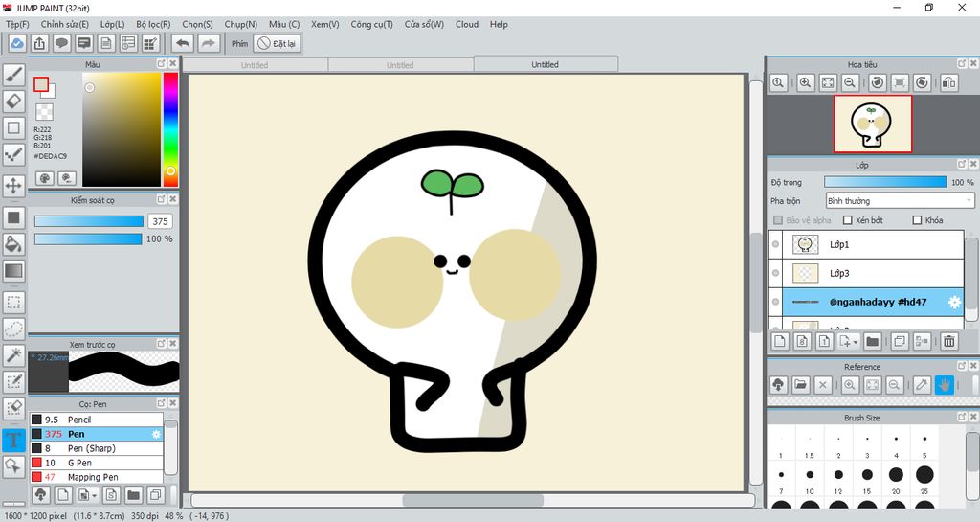
Task: Add an 8-bit layer
Action: point(802,341)
